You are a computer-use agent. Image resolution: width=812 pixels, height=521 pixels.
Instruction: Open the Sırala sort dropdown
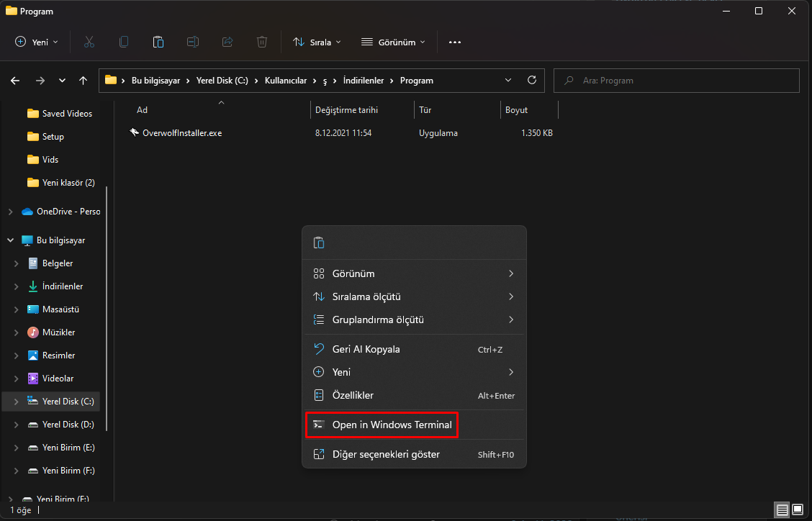click(317, 42)
